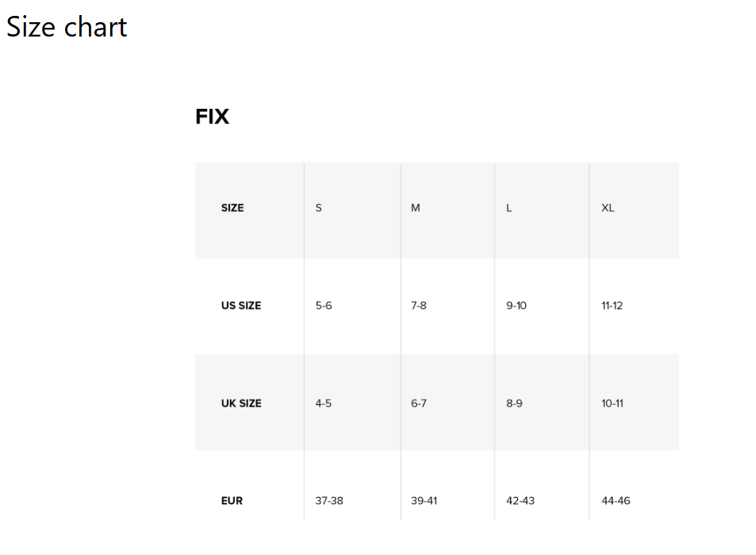
Task: Select the UK size 10-11 cell
Action: [612, 403]
